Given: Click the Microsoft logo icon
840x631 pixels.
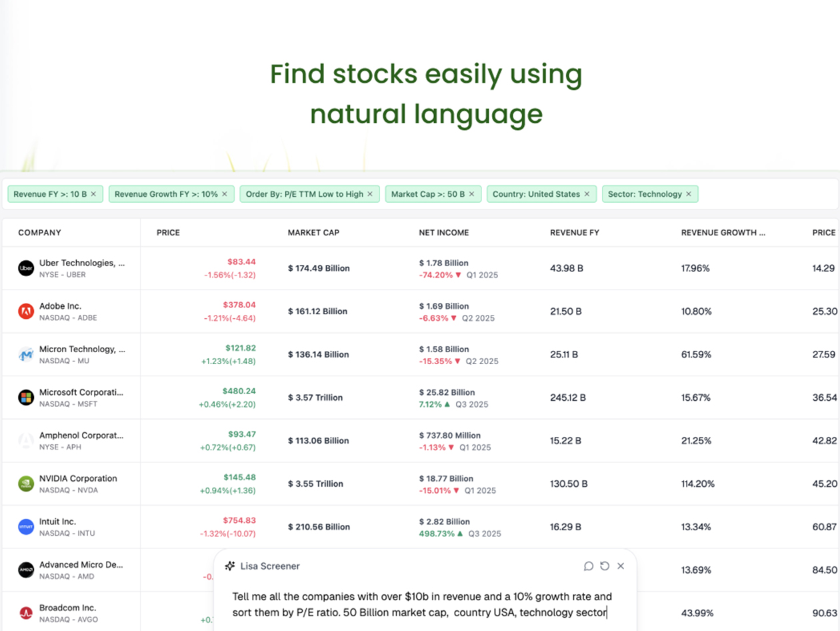Looking at the screenshot, I should pyautogui.click(x=26, y=398).
